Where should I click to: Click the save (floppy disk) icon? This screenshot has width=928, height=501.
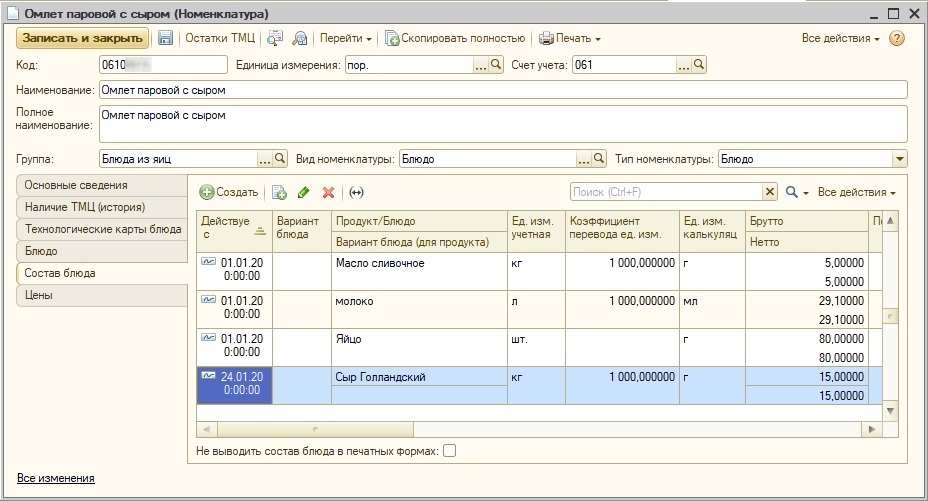pyautogui.click(x=166, y=38)
